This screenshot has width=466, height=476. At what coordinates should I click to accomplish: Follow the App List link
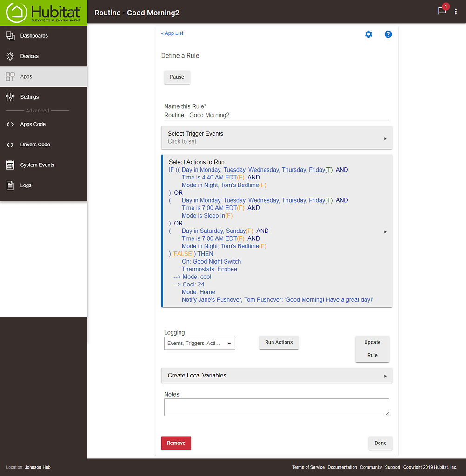172,33
